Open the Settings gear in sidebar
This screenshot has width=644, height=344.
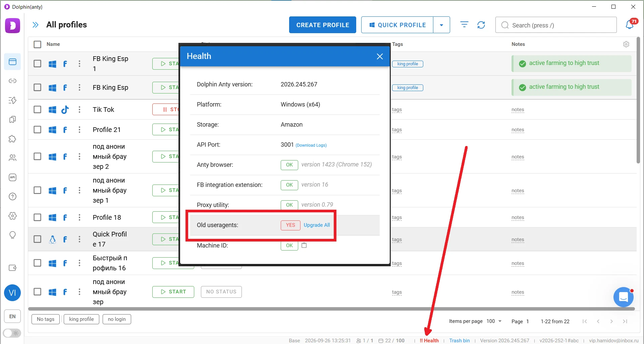coord(12,216)
